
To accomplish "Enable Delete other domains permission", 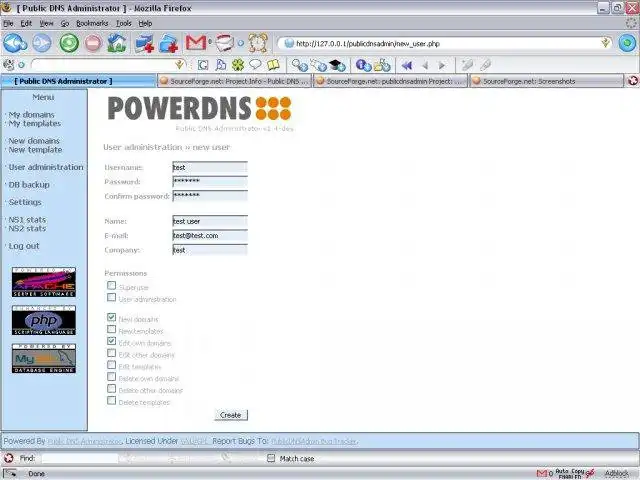I will 111,388.
